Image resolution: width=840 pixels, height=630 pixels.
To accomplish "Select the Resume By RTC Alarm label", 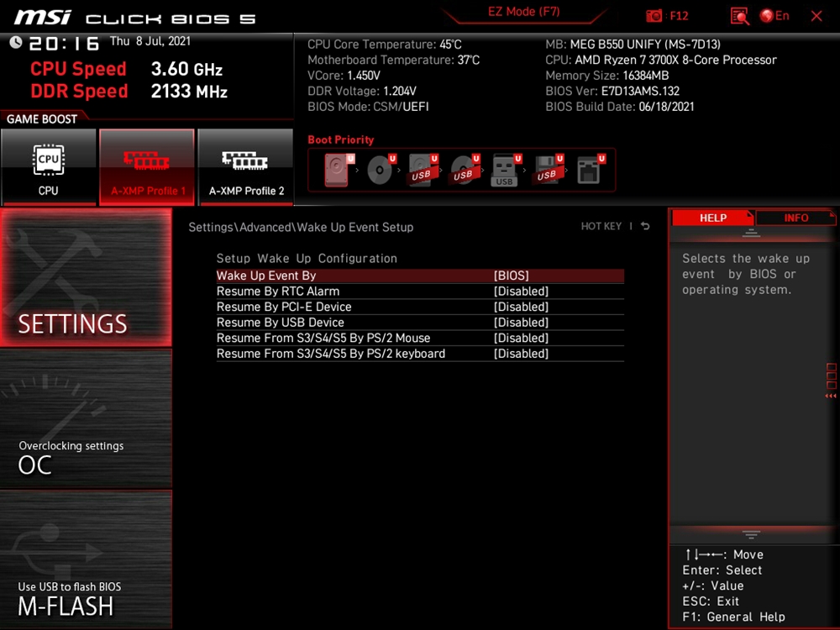I will tap(278, 291).
